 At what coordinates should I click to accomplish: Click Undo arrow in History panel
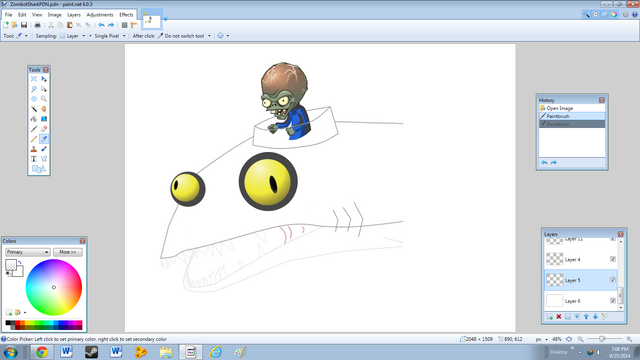point(544,162)
